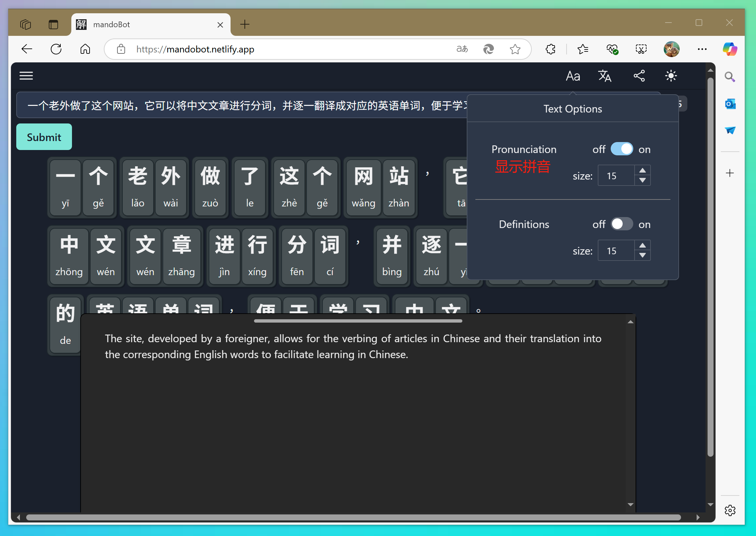This screenshot has width=756, height=536.
Task: Select the mandoBot browser tab
Action: click(x=151, y=25)
